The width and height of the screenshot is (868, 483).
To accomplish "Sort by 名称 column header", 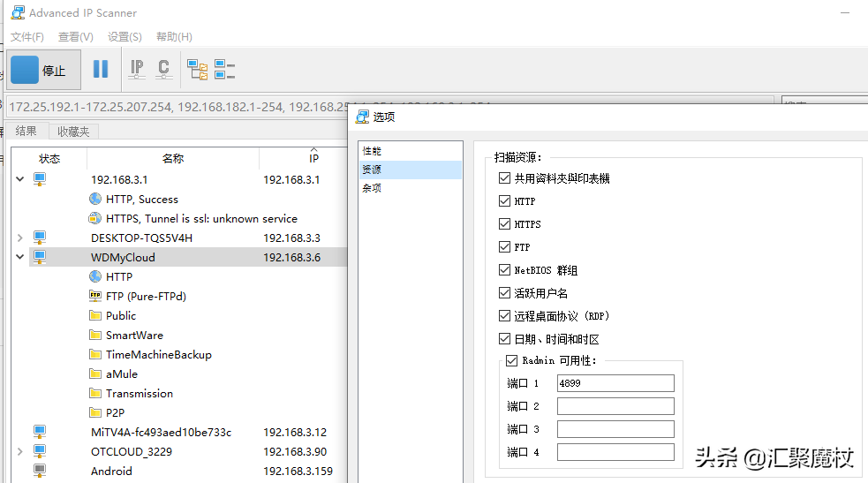I will pos(173,159).
